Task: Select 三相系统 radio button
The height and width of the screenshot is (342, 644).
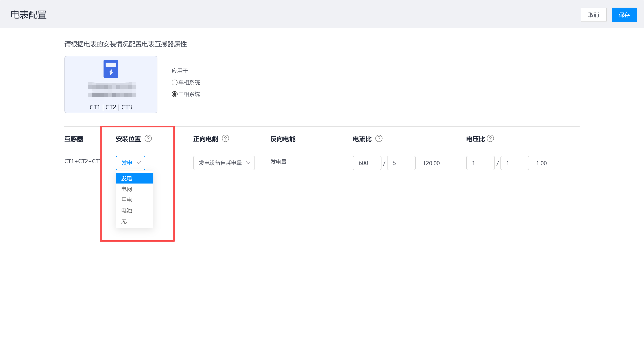Action: click(174, 94)
